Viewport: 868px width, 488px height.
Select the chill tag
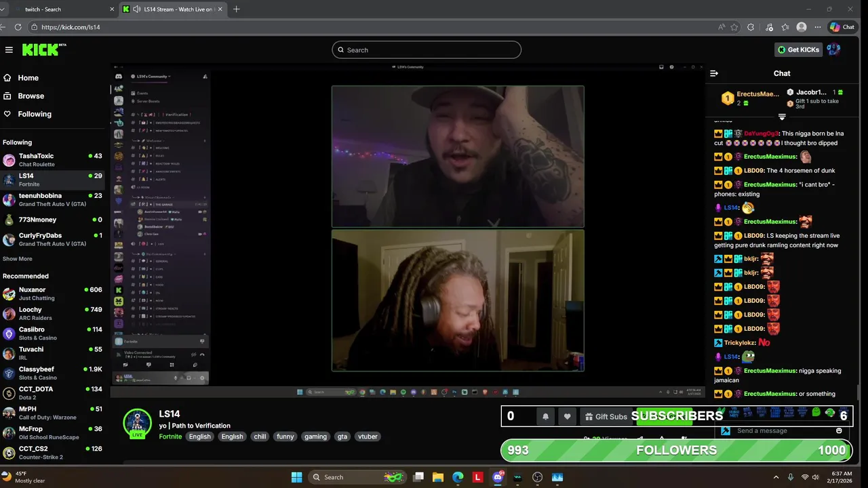pos(260,436)
